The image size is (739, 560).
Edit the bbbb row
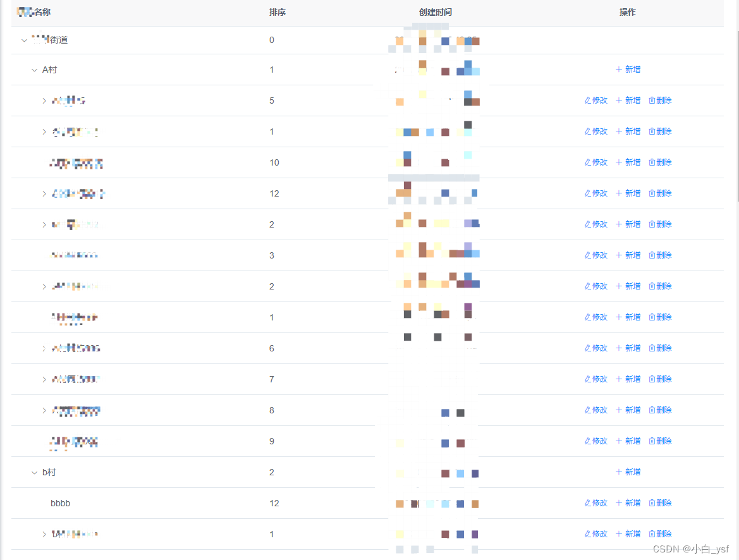click(596, 503)
